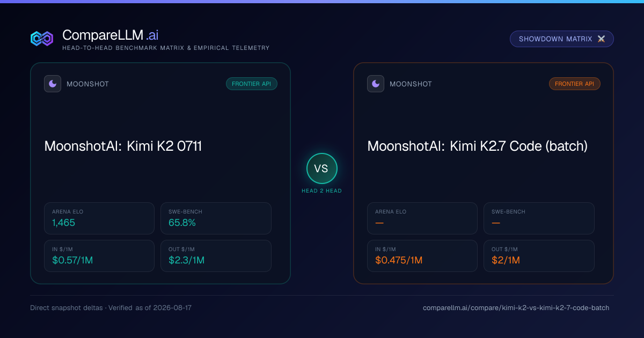Click the Arena ELO 1,465 stat tile
644x338 pixels.
click(99, 218)
